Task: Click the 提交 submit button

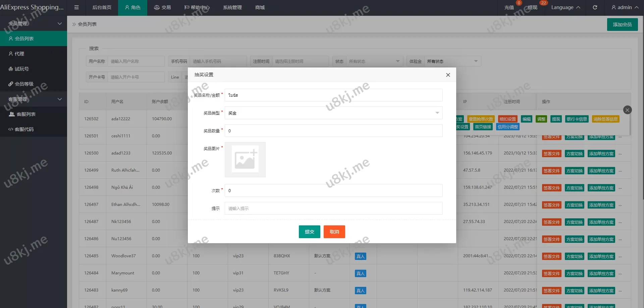Action: (x=309, y=232)
